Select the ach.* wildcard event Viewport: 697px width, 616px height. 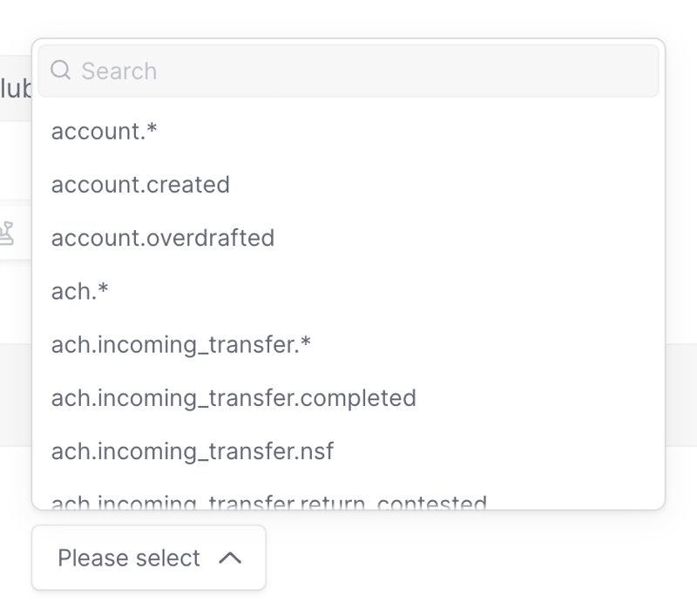click(x=78, y=290)
